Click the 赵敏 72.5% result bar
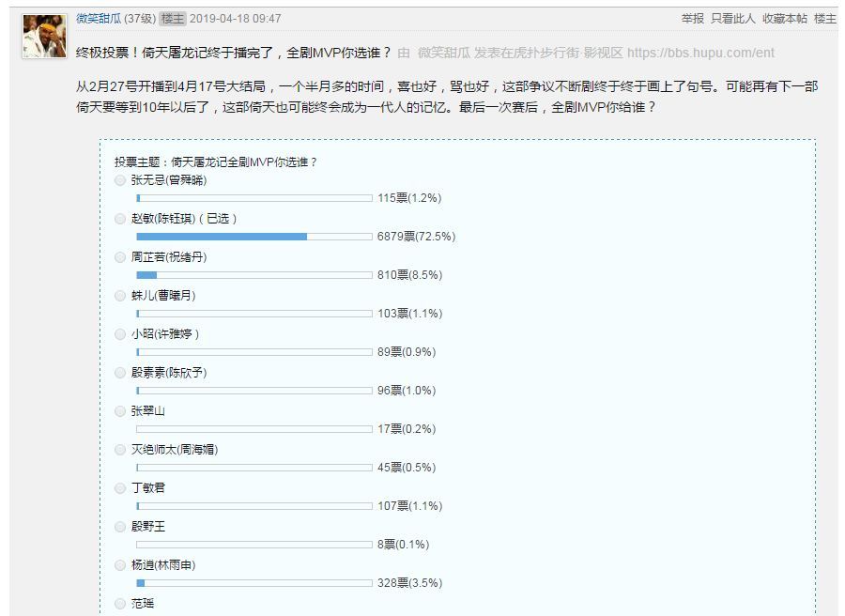Viewport: 845px width, 616px height. (x=254, y=237)
